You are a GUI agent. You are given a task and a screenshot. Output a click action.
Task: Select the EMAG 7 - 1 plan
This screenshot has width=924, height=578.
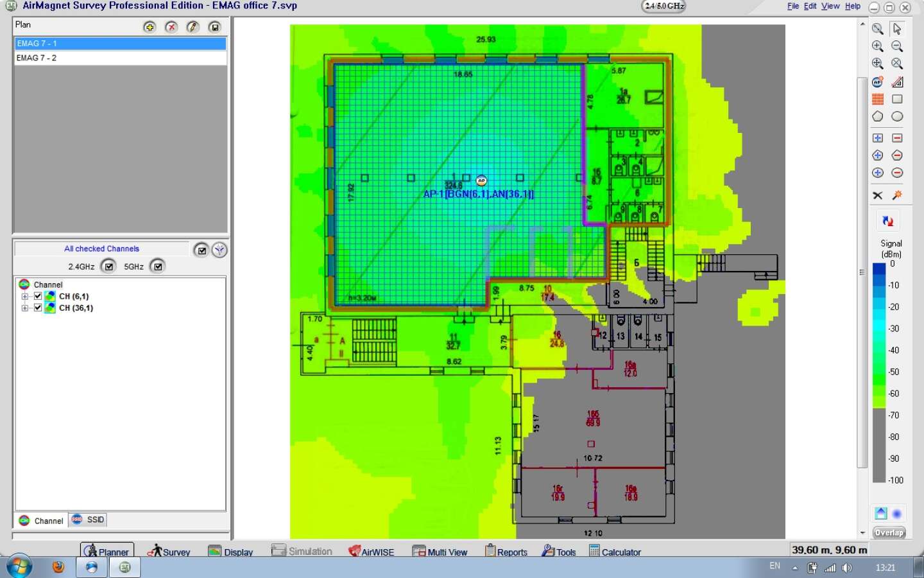click(x=121, y=44)
